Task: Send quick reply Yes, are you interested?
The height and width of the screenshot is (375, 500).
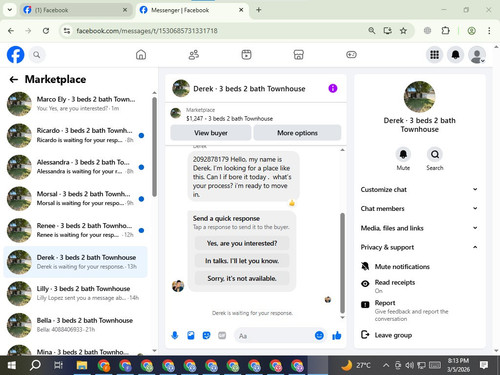Action: (x=242, y=243)
